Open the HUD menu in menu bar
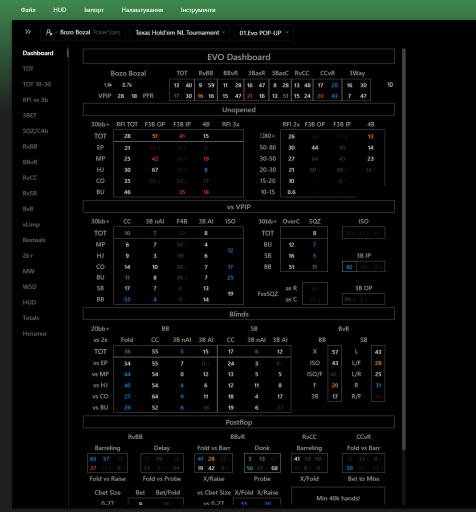 (60, 10)
